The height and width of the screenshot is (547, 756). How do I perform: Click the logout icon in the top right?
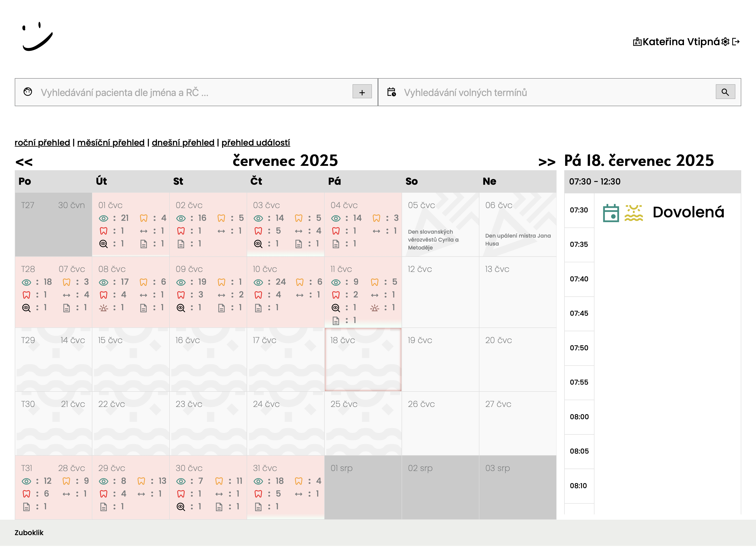tap(736, 42)
